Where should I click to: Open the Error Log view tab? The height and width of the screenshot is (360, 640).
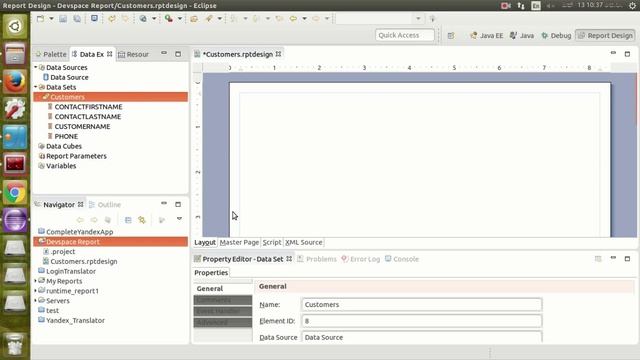coord(361,259)
